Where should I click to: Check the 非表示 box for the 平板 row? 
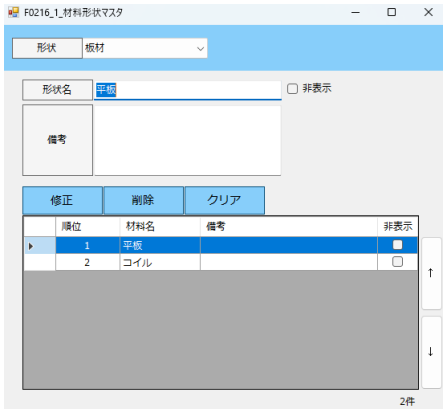(397, 245)
